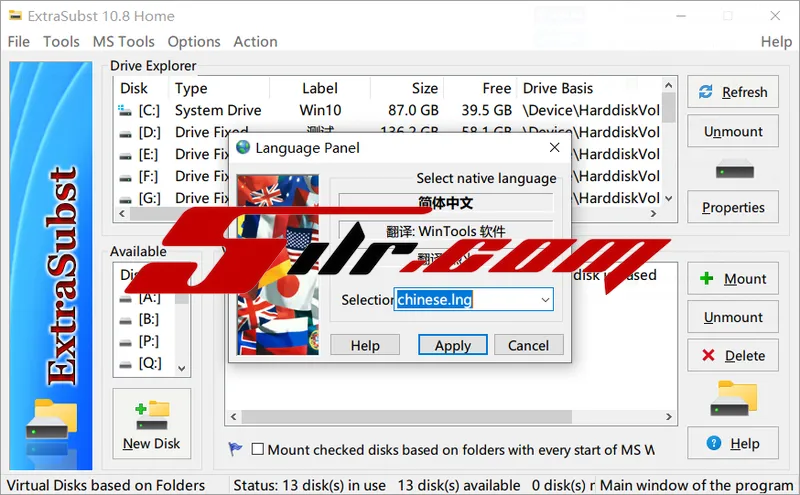Click the drive icon below Unmount button
800x495 pixels.
[734, 169]
